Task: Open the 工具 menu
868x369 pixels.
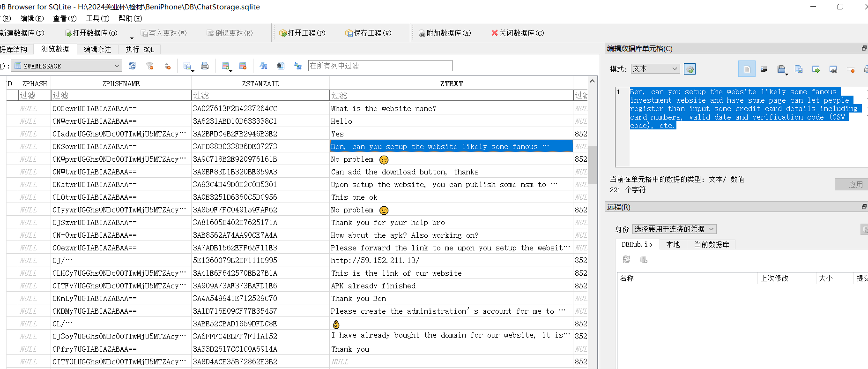Action: coord(97,18)
